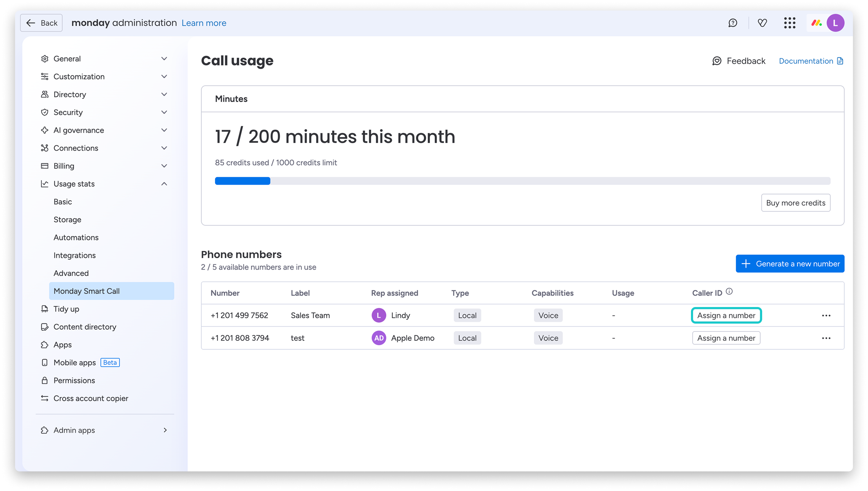
Task: Click the Permissions lock icon
Action: [x=45, y=380]
